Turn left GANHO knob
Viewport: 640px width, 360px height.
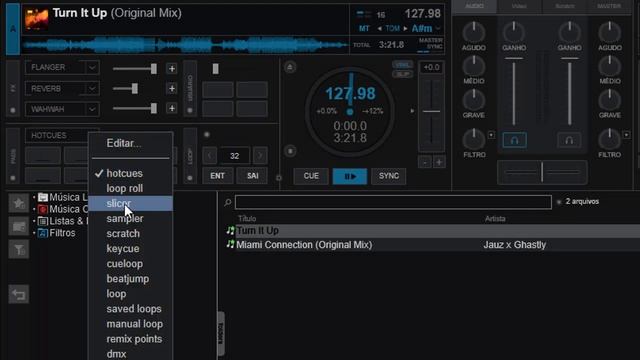click(x=513, y=32)
